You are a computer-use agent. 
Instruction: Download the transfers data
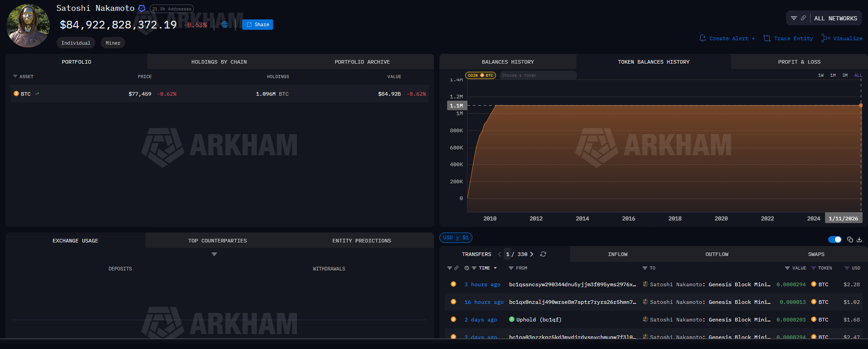pyautogui.click(x=859, y=239)
